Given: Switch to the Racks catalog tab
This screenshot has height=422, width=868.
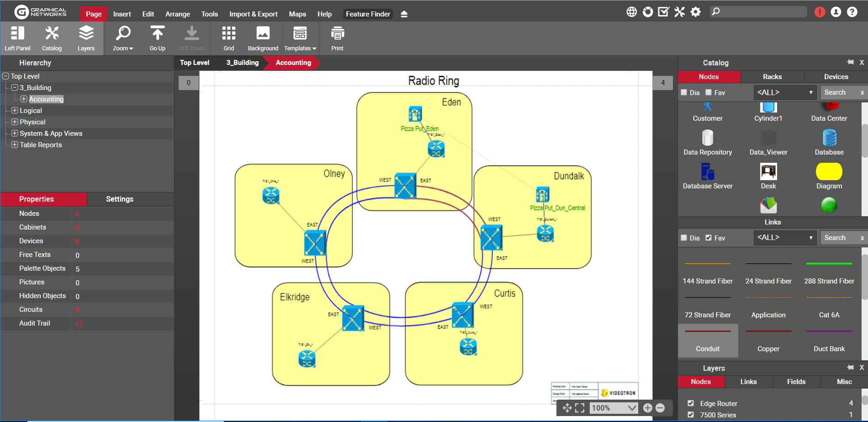Looking at the screenshot, I should tap(772, 77).
